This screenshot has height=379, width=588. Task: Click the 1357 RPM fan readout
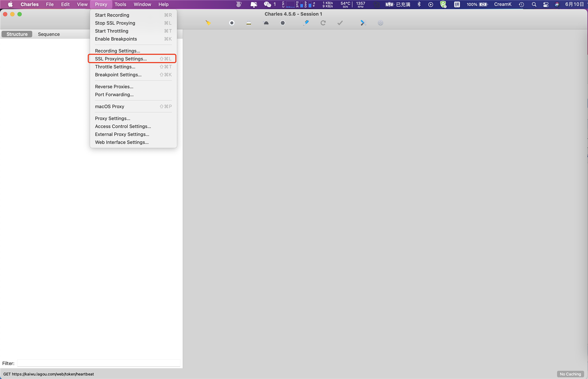click(x=361, y=4)
